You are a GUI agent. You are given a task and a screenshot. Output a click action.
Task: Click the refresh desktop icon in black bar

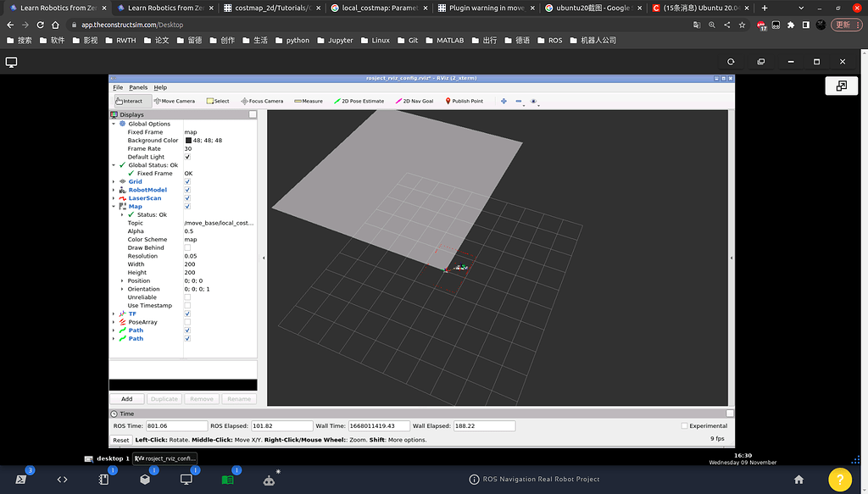(731, 62)
